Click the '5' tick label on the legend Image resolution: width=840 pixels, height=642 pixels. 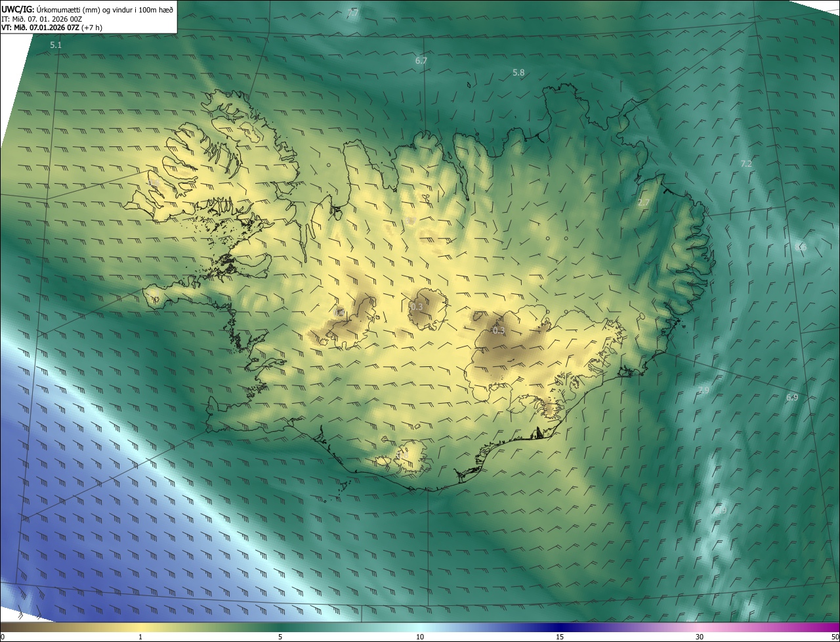coord(280,637)
